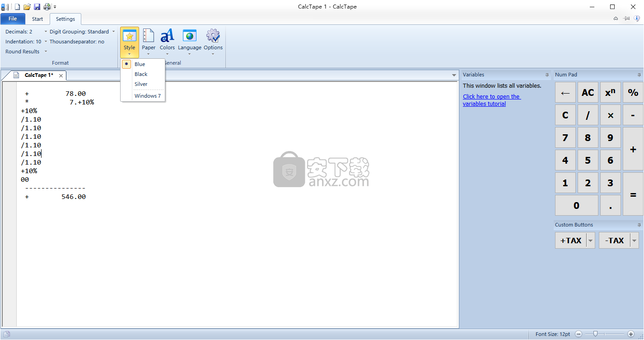Save the tape with the floppy disk icon

[37, 6]
